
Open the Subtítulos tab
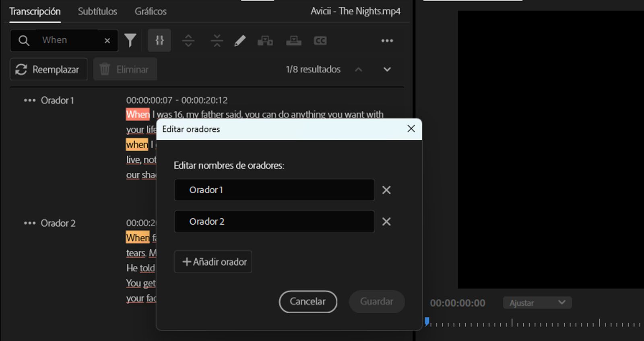[x=97, y=12]
